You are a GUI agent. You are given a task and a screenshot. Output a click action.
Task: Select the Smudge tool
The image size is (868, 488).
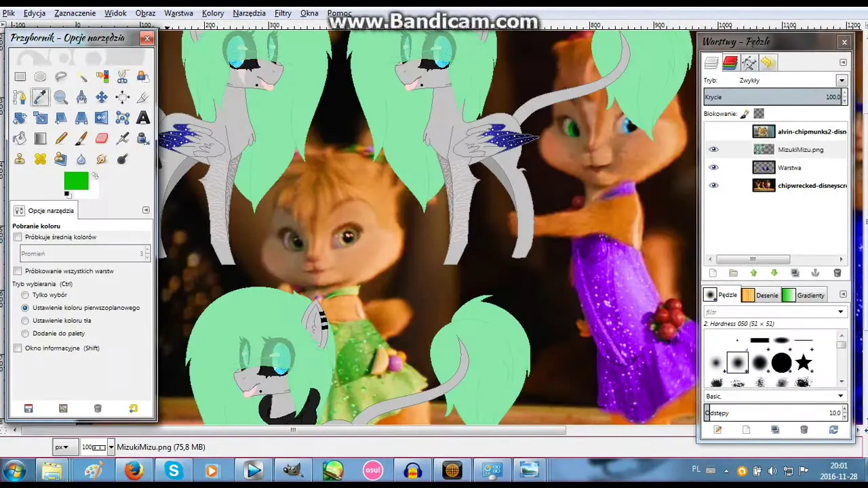(x=102, y=159)
